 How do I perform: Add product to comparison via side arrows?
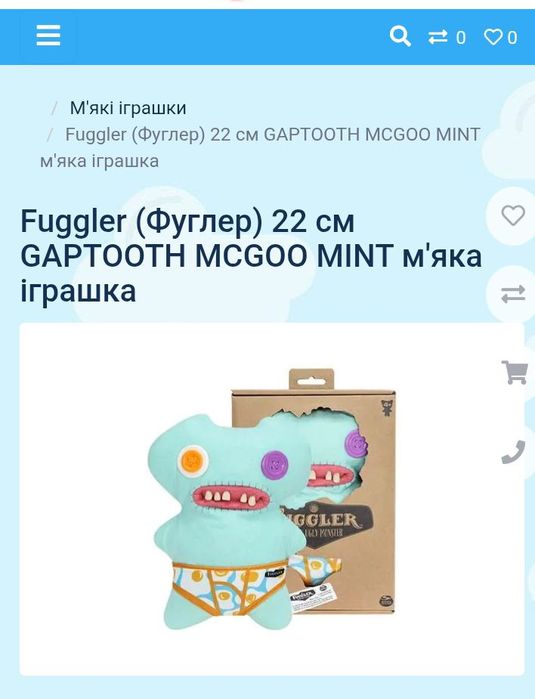513,294
